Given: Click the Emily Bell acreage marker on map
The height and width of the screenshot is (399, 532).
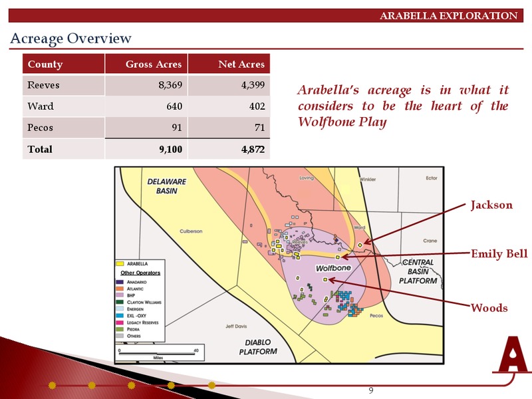Looking at the screenshot, I should 338,257.
